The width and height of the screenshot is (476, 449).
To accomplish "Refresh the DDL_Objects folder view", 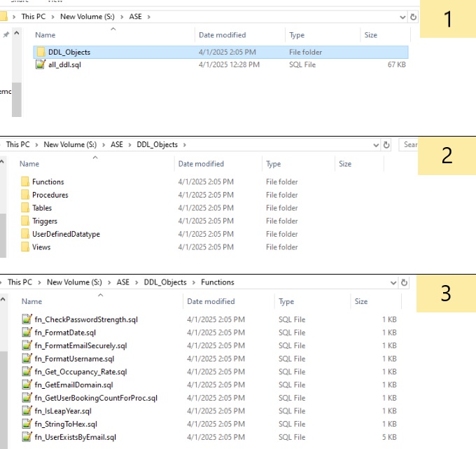I will coord(386,144).
